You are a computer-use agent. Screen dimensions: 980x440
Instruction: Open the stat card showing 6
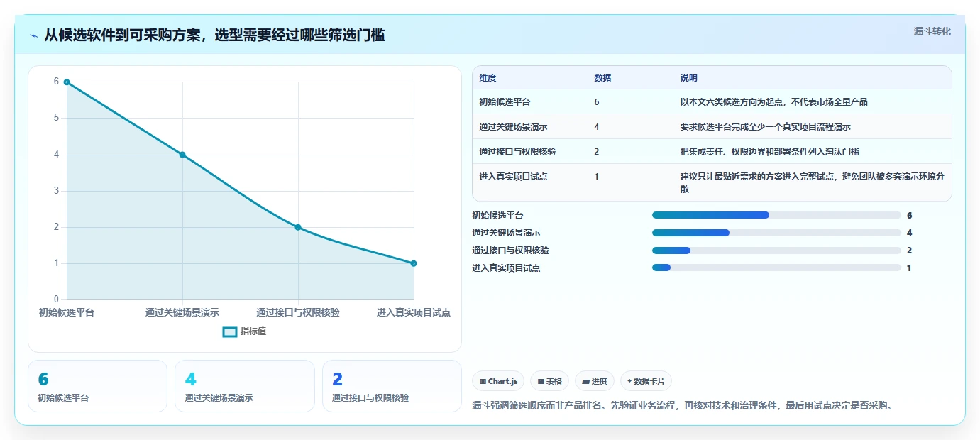97,386
